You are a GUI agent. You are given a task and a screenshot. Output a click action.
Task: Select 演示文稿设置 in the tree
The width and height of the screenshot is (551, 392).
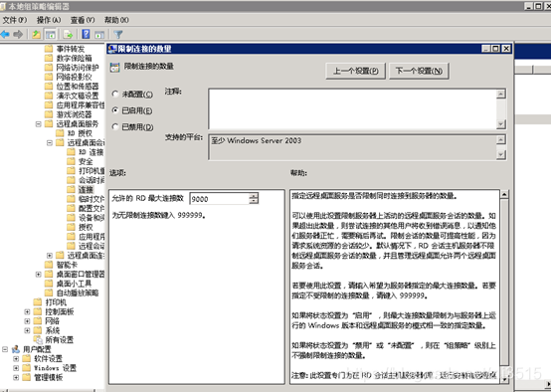click(78, 96)
